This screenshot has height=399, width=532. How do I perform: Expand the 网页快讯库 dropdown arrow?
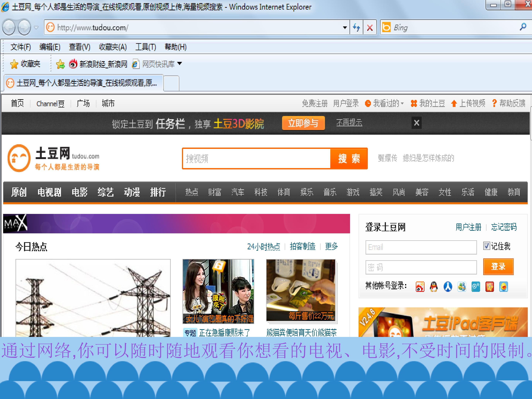[179, 64]
